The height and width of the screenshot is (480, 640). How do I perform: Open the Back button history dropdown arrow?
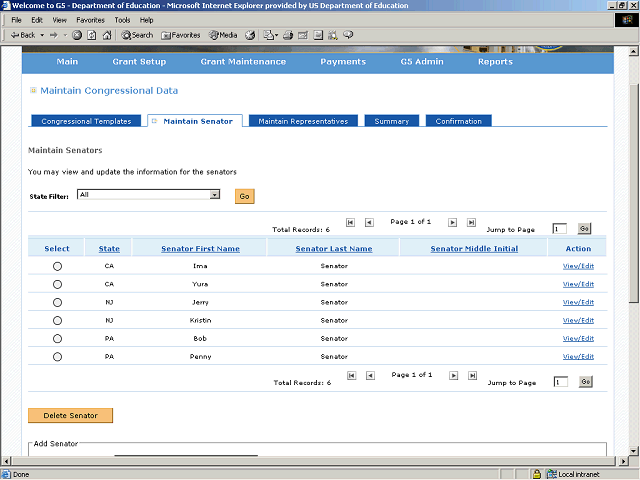[39, 34]
